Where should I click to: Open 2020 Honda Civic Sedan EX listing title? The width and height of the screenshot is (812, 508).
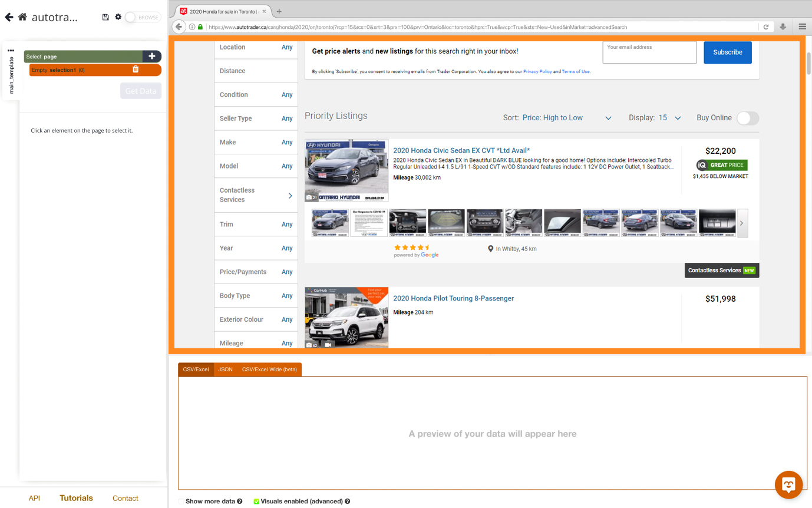(x=461, y=150)
